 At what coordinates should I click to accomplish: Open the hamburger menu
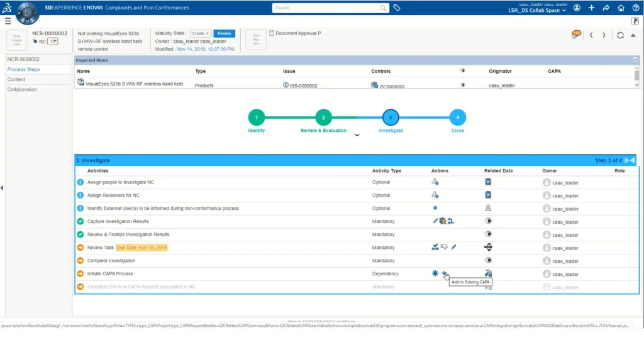(x=8, y=21)
